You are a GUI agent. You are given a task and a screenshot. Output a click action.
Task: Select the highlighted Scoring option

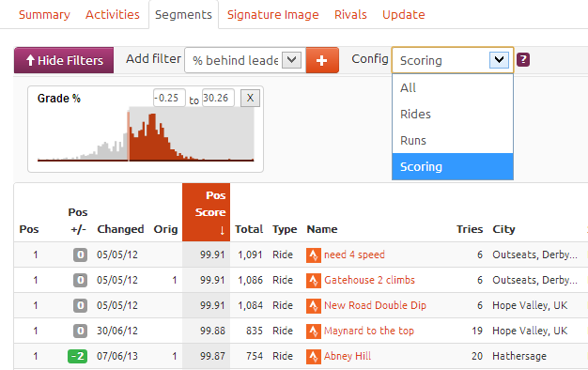click(452, 166)
